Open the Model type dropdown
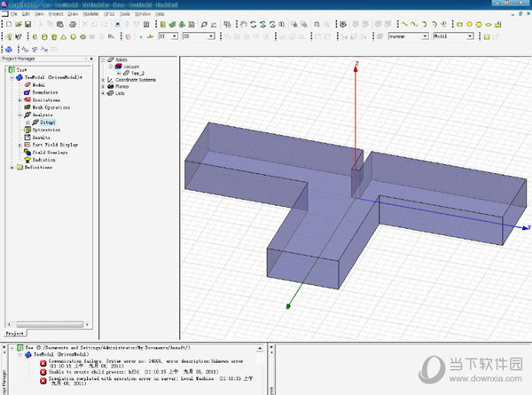This screenshot has width=532, height=395. (470, 36)
